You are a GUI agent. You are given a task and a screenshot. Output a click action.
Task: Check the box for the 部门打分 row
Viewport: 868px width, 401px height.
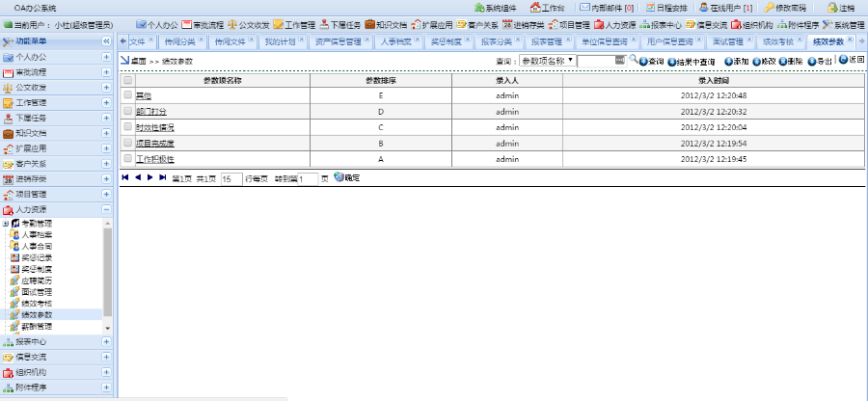click(x=128, y=111)
